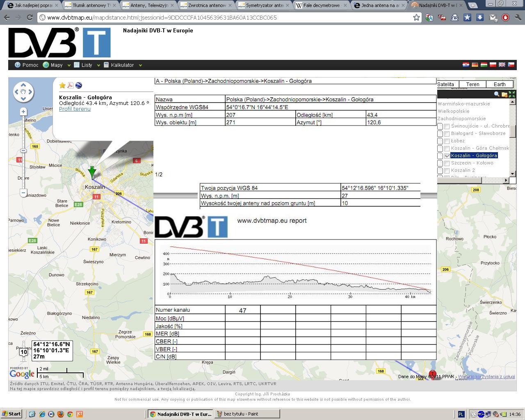
Task: Click the green collapse arrows icon
Action: coord(511,94)
